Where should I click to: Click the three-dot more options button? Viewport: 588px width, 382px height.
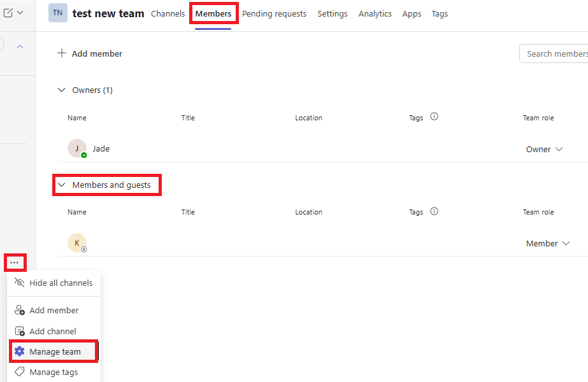pyautogui.click(x=15, y=263)
